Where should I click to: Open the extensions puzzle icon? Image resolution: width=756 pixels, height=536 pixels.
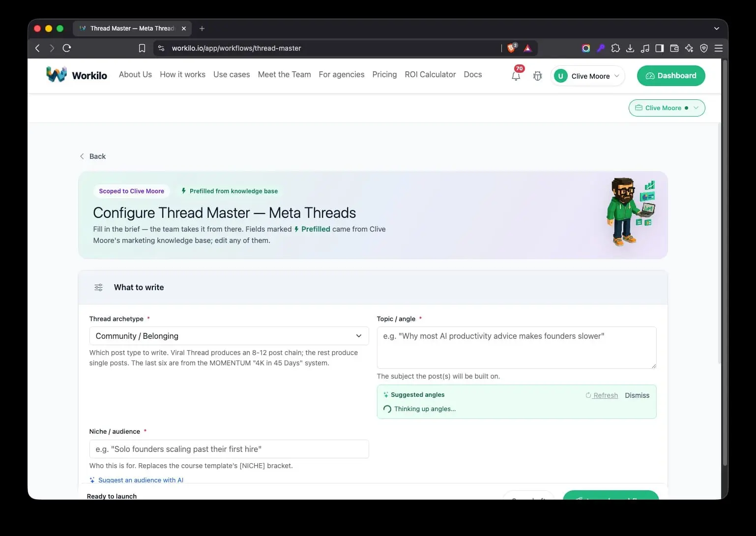click(615, 48)
